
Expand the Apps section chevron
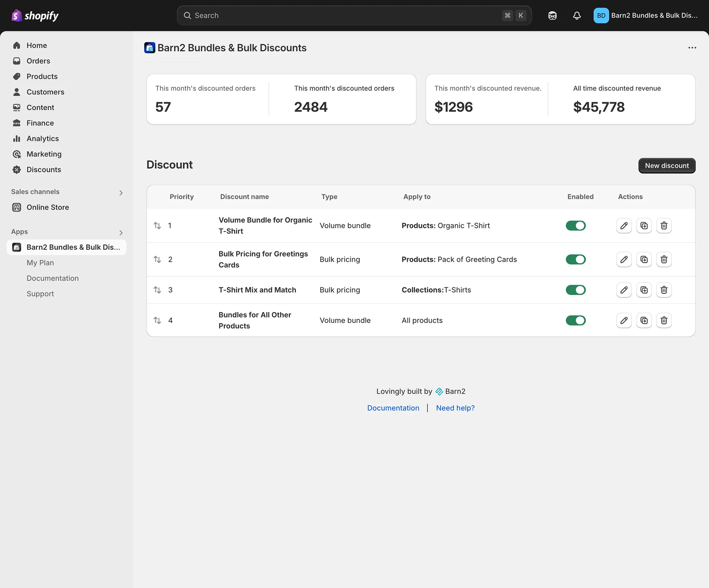point(121,233)
